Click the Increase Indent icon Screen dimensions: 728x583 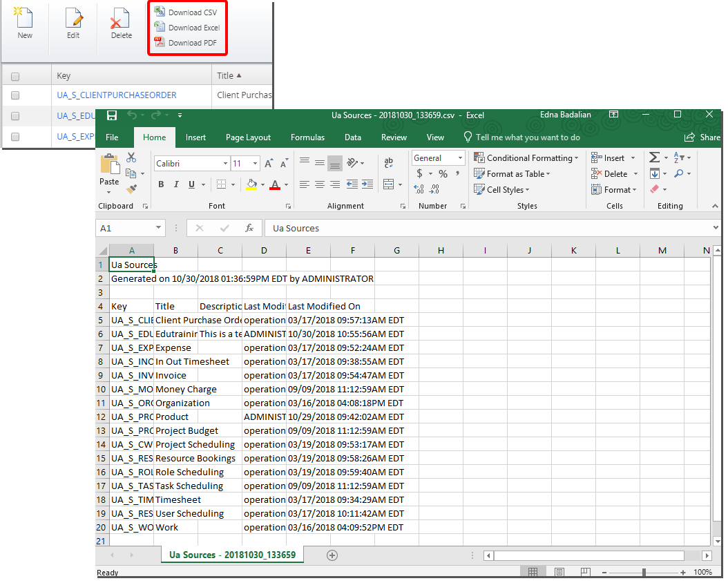367,184
